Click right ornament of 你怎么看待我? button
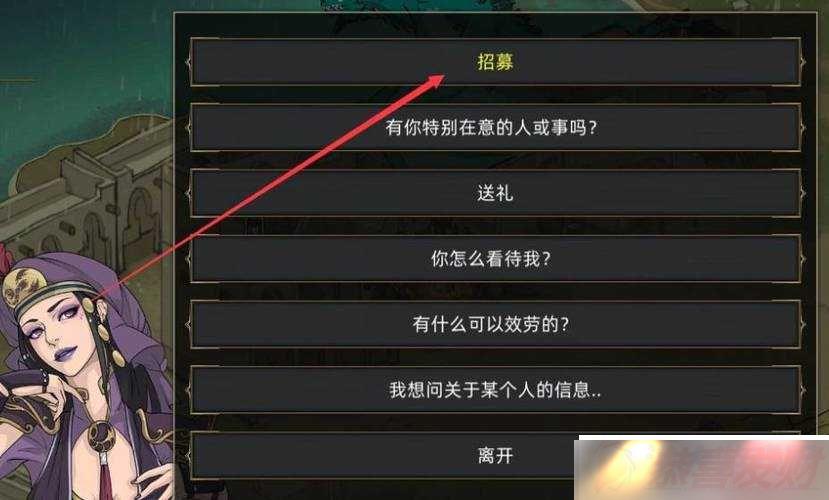Screen dimensions: 829x500 tap(803, 258)
